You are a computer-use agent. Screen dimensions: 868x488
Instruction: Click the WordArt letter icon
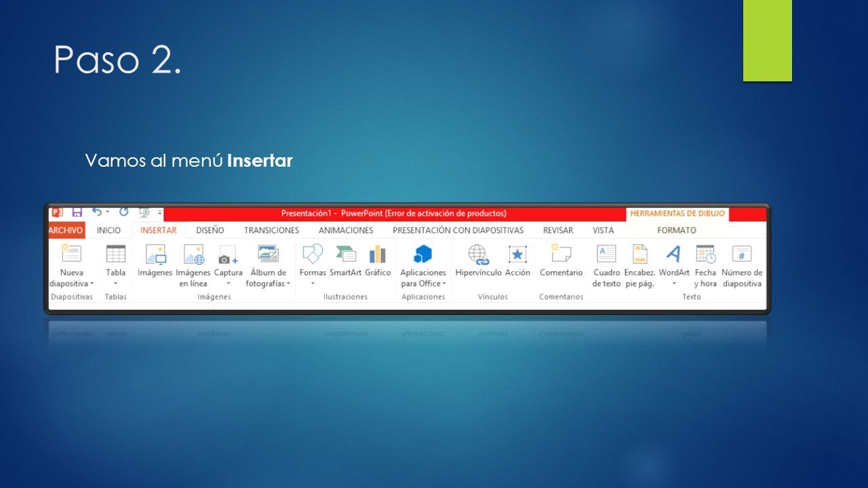pyautogui.click(x=673, y=254)
